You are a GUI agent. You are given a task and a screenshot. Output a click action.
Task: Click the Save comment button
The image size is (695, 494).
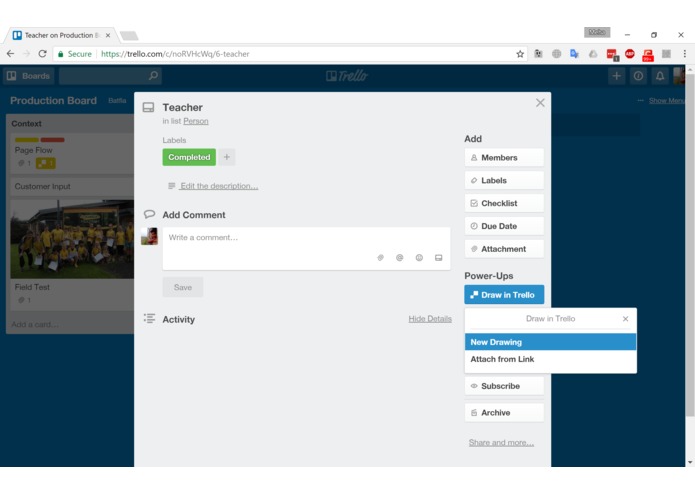pos(183,288)
